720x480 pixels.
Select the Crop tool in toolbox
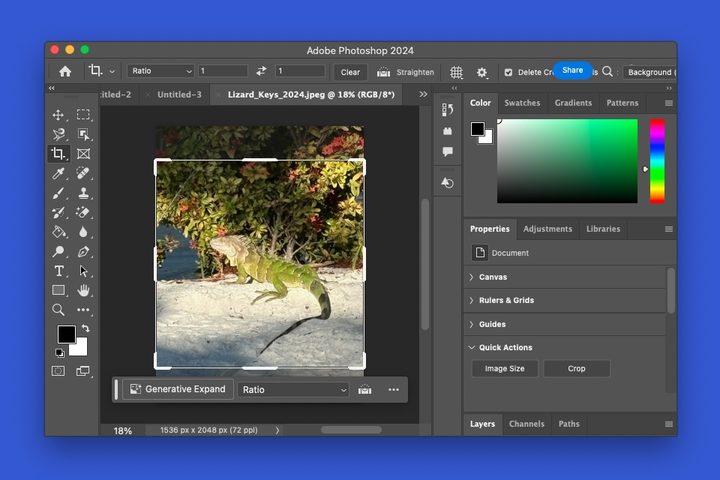click(58, 153)
